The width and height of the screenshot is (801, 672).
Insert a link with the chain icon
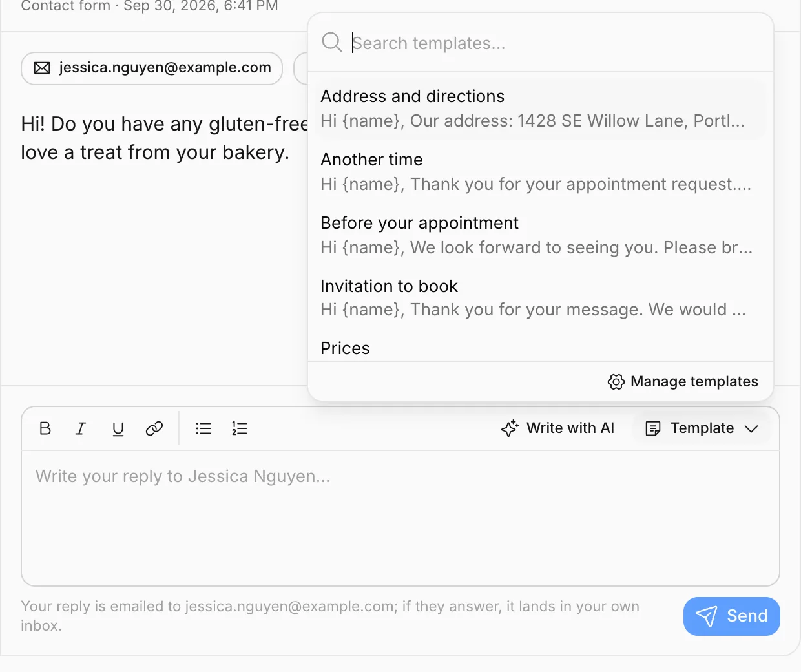point(154,428)
